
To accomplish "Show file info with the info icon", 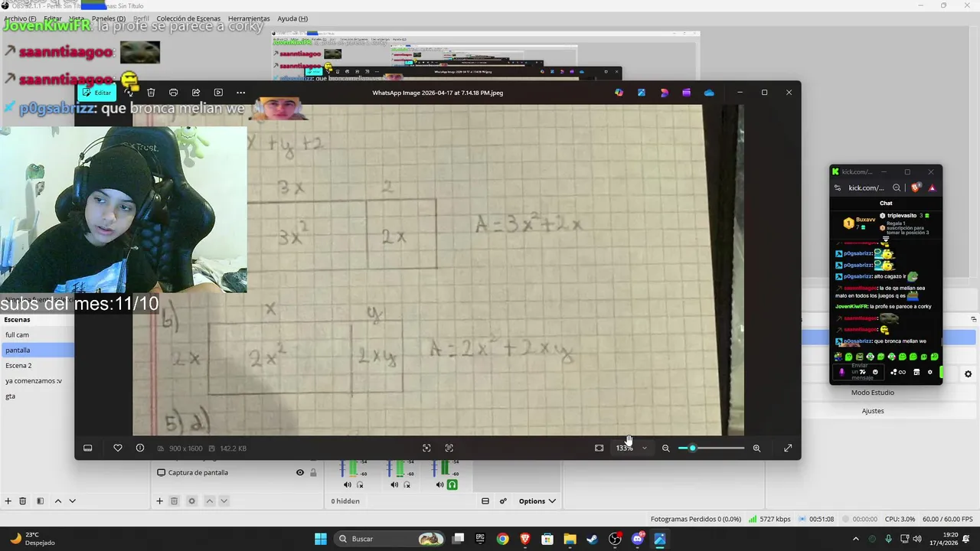I will [x=140, y=448].
